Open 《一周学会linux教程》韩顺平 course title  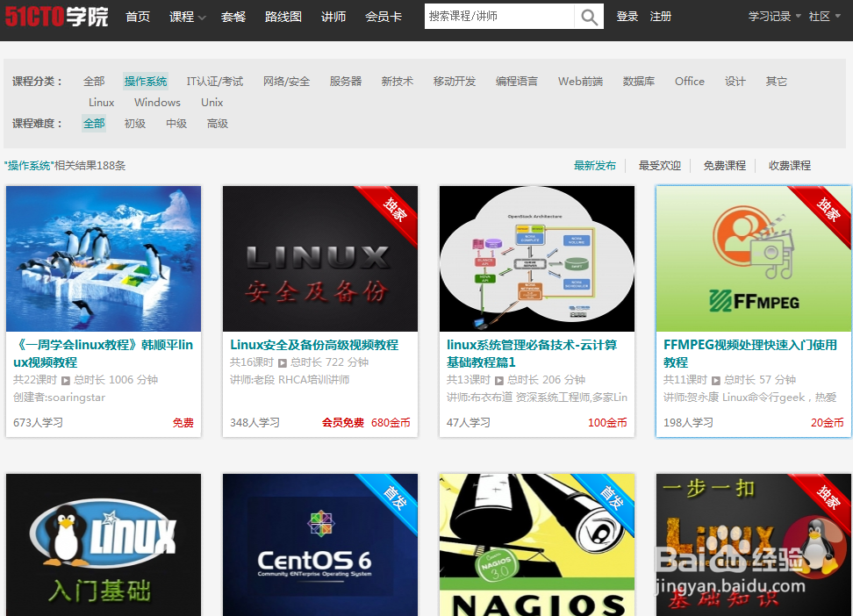click(103, 353)
